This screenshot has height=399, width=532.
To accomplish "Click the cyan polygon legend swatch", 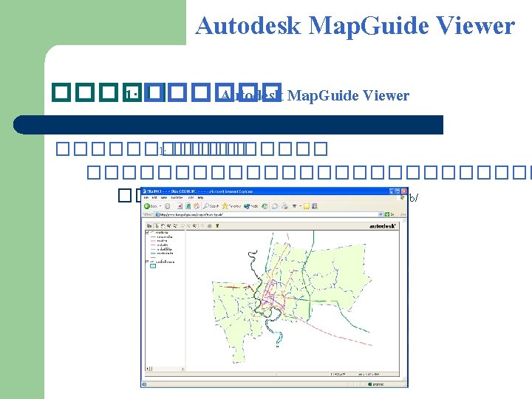I will coord(153,266).
